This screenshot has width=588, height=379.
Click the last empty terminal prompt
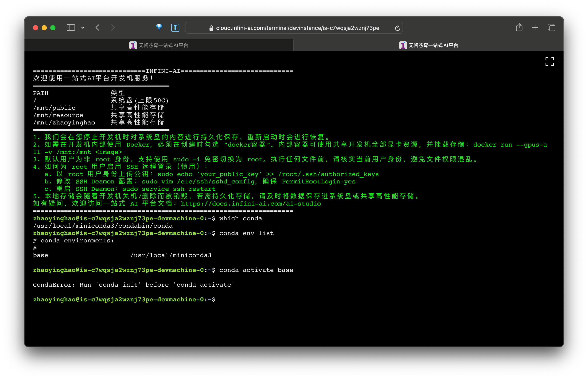pos(124,299)
